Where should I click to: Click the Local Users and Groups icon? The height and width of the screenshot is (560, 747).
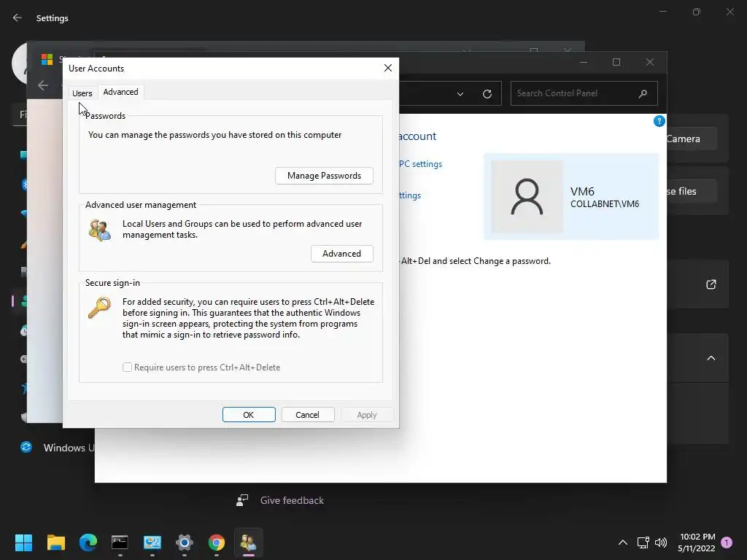[x=99, y=230]
